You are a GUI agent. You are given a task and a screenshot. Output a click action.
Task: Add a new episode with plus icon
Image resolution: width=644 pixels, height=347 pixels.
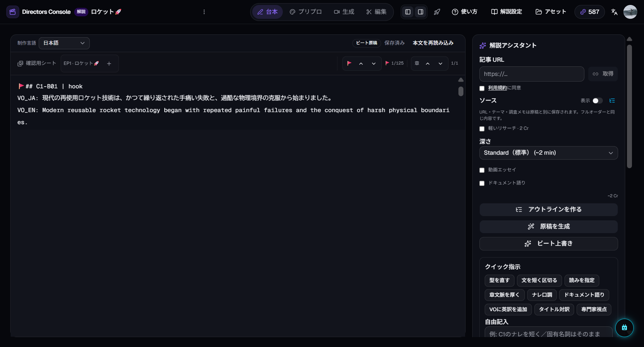(x=109, y=63)
